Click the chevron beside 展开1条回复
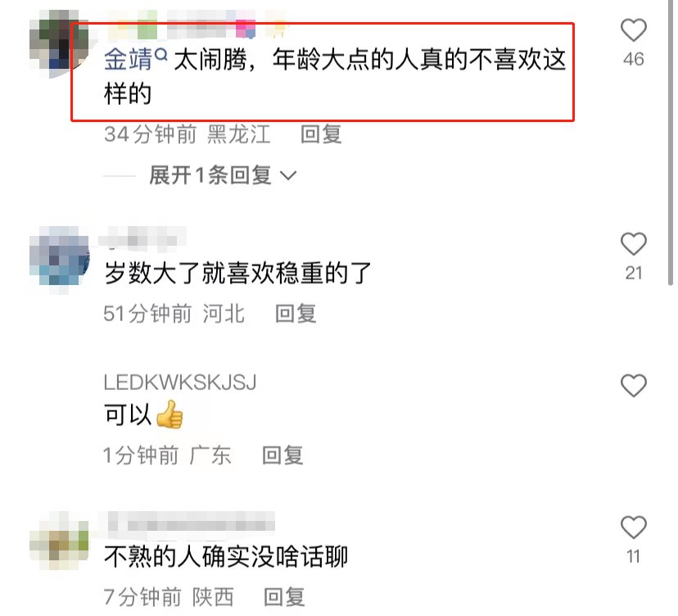 (x=288, y=175)
